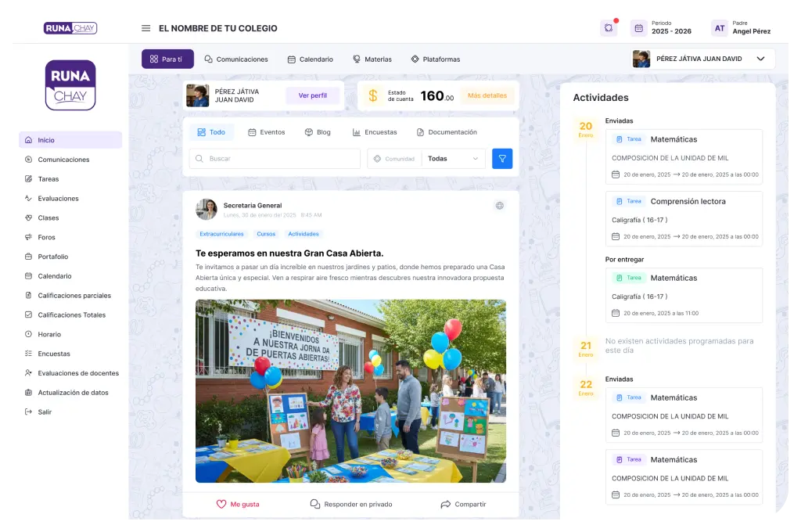Like the post with Me gusta heart

(238, 504)
